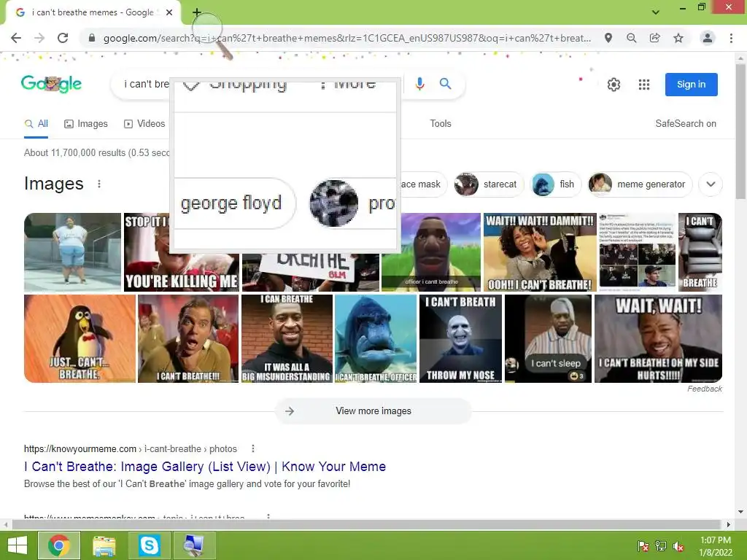Open the Know Your Meme result title
This screenshot has height=560, width=747.
[205, 466]
